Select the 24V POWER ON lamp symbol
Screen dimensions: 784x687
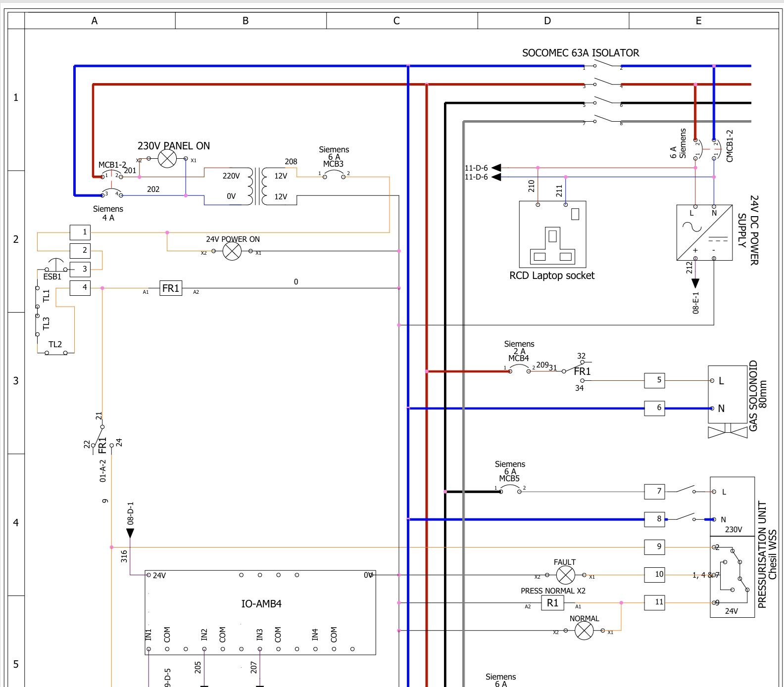(232, 251)
